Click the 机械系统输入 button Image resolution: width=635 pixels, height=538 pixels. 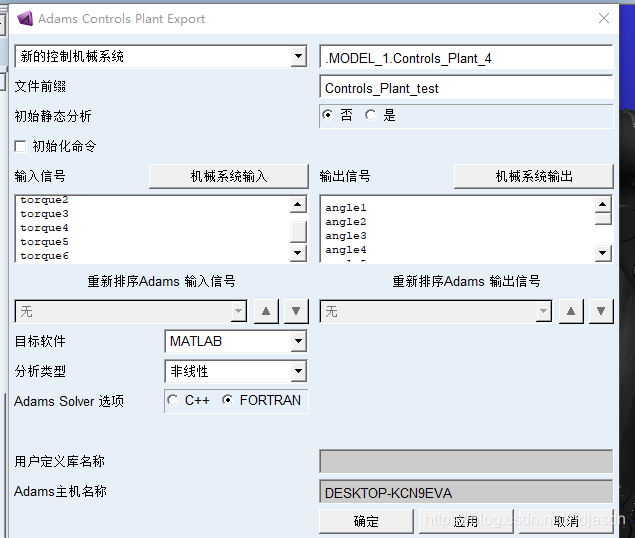[x=229, y=176]
